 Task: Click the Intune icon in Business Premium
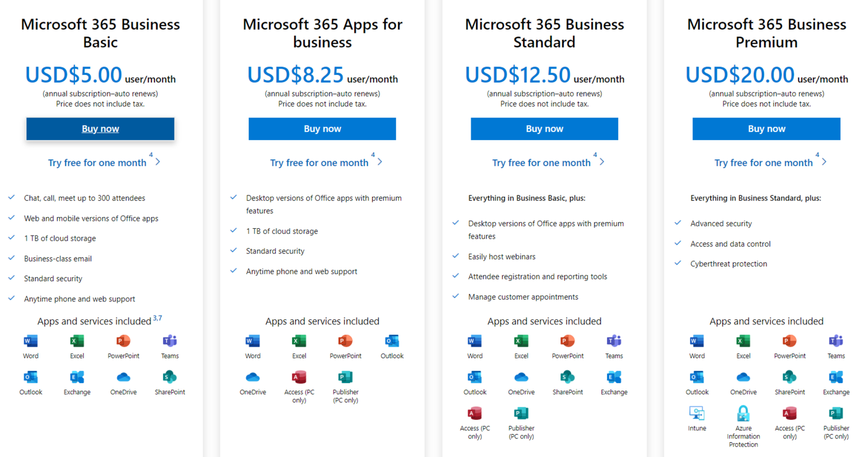697,413
